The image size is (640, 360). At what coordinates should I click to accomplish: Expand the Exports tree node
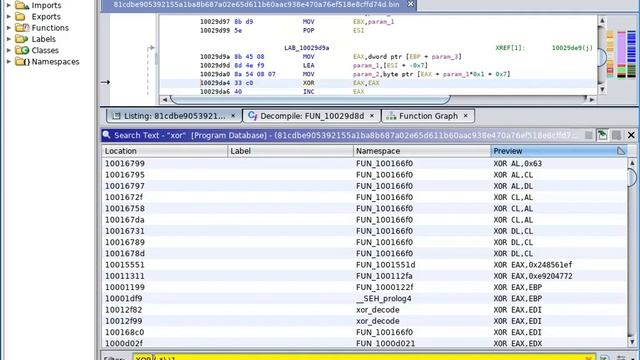tap(9, 17)
